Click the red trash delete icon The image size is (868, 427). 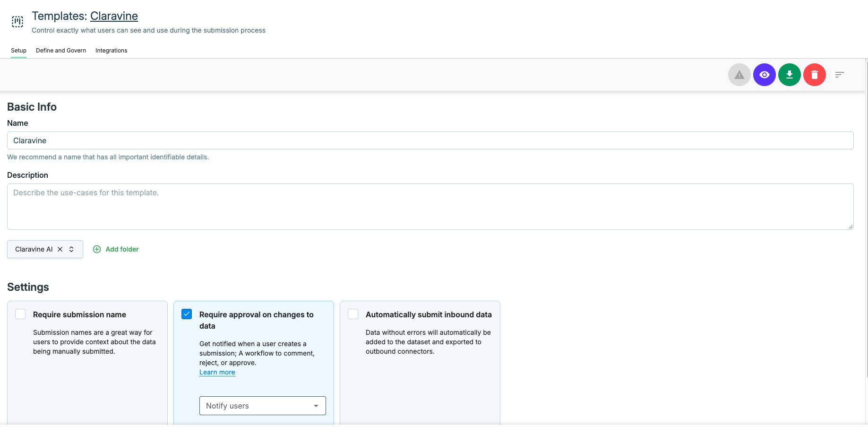(x=814, y=75)
